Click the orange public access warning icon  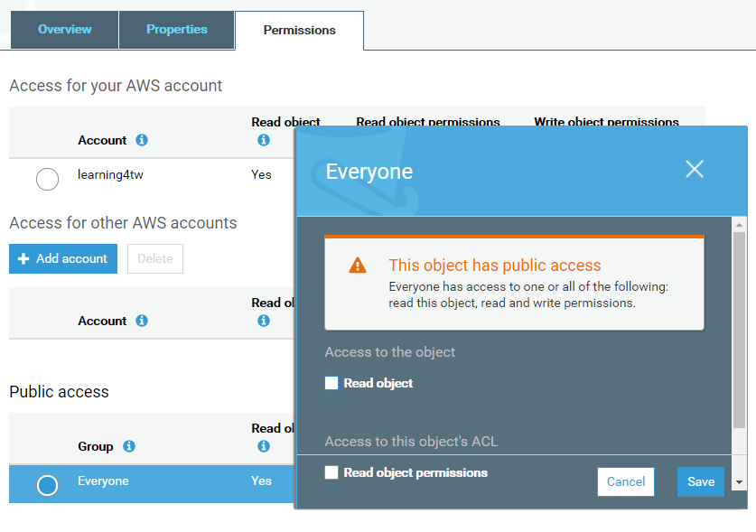359,266
